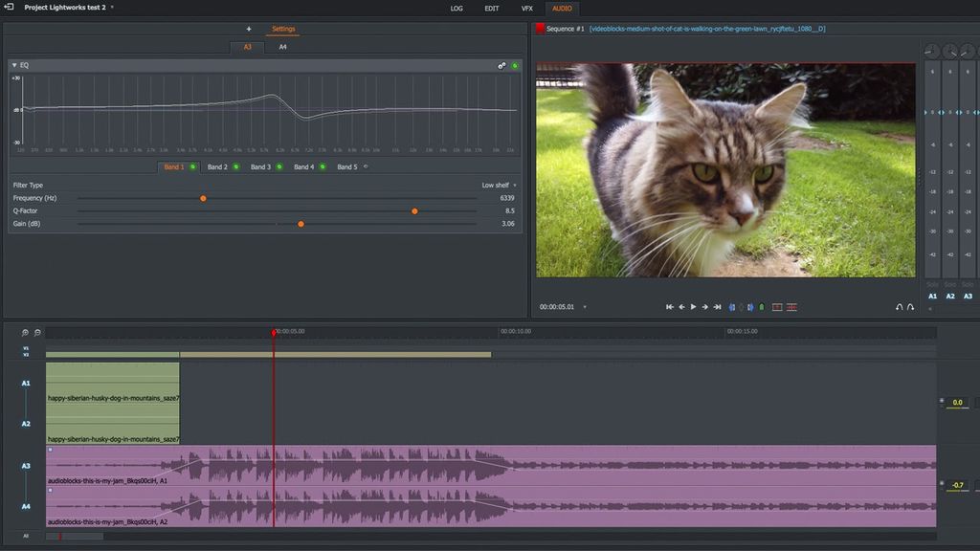Click the headphone monitoring icon near the meters
This screenshot has height=551, width=980.
(899, 308)
